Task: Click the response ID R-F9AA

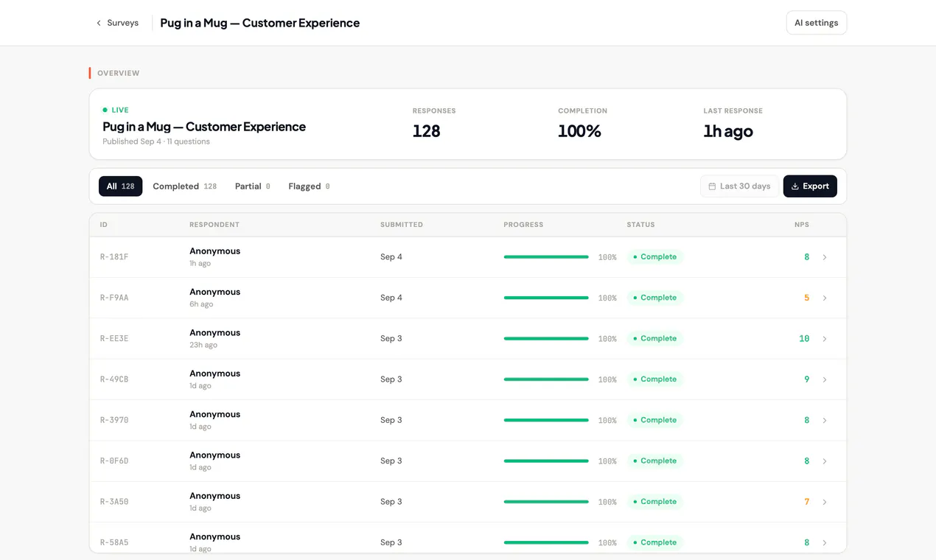Action: (x=114, y=298)
